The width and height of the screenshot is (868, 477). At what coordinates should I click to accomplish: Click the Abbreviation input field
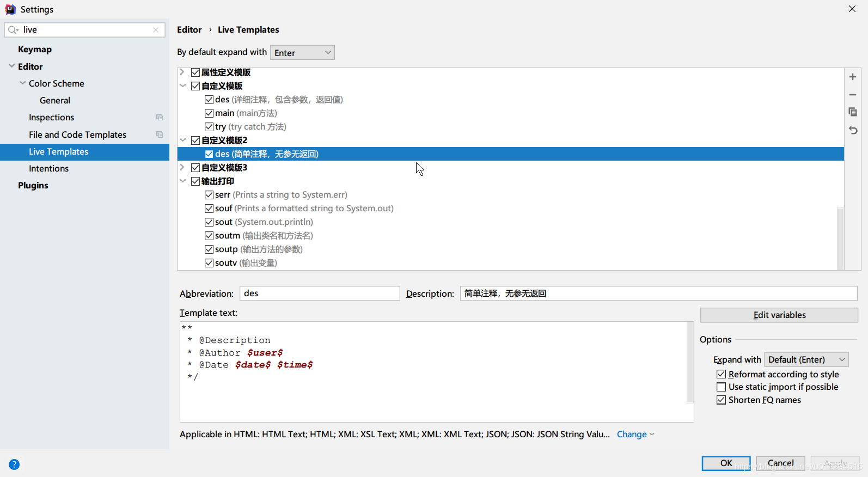point(320,293)
